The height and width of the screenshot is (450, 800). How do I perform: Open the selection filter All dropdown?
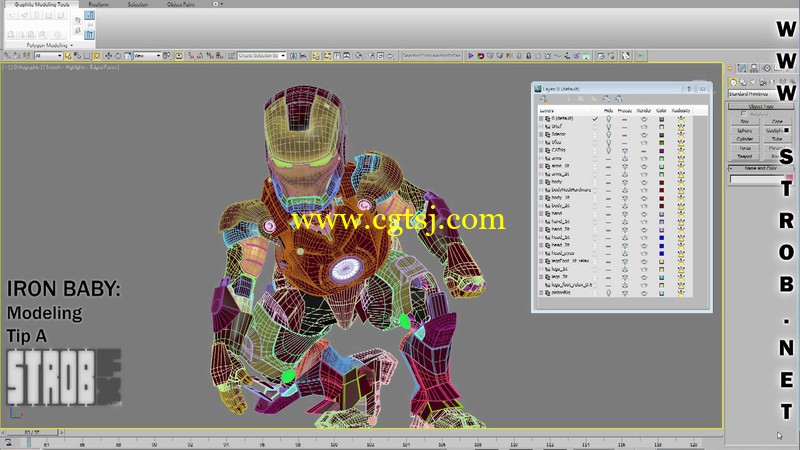[48, 56]
